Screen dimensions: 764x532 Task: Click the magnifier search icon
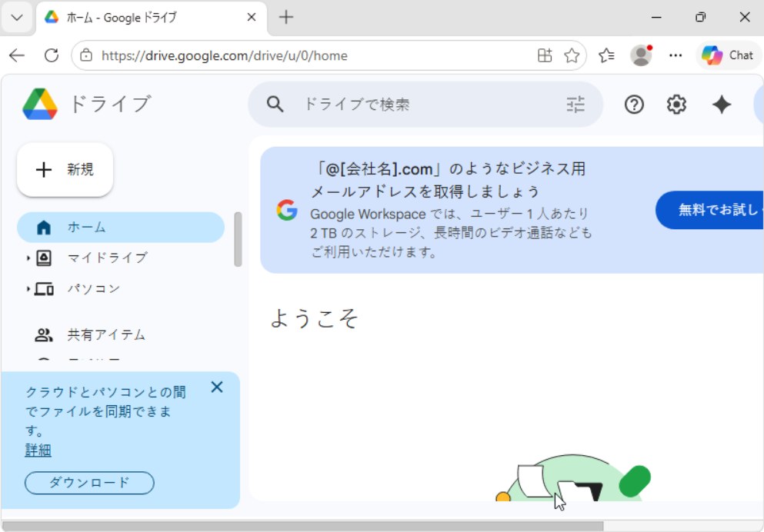275,104
